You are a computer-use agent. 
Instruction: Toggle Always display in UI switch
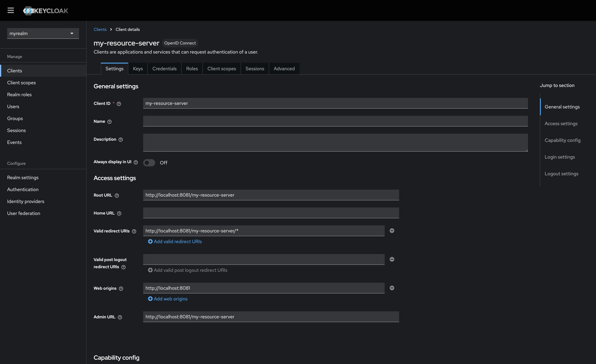149,162
